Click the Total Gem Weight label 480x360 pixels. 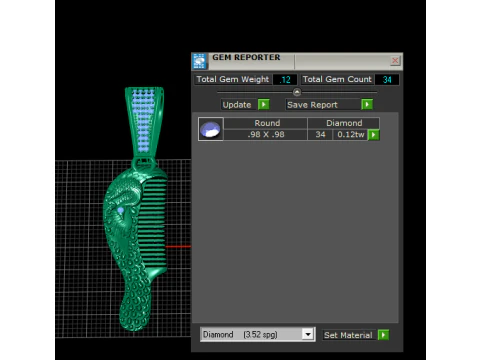click(x=233, y=79)
